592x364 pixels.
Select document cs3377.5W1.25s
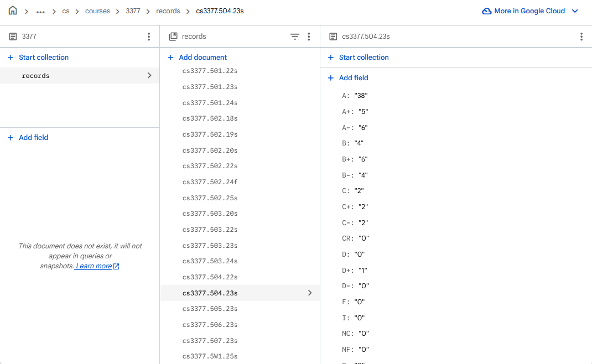[210, 356]
